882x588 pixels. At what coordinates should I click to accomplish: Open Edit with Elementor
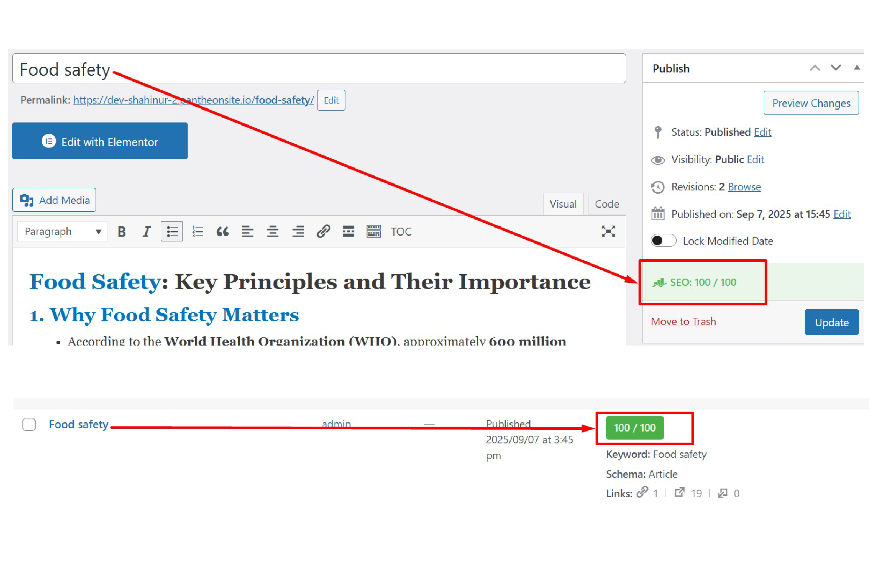100,141
